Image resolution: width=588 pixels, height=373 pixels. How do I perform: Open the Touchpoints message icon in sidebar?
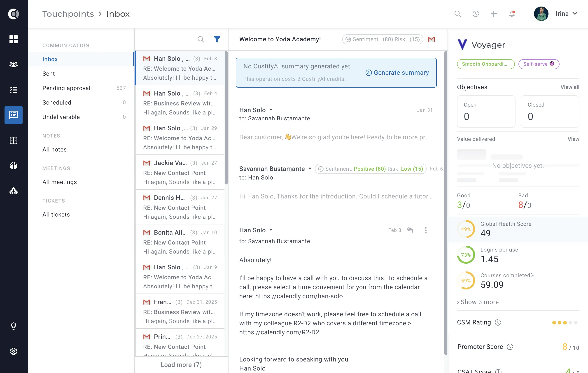tap(13, 115)
